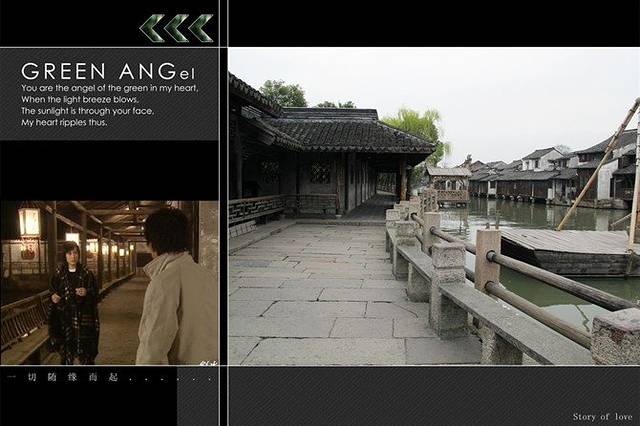
Task: Click the leaning bamboo pole at right
Action: click(598, 165)
